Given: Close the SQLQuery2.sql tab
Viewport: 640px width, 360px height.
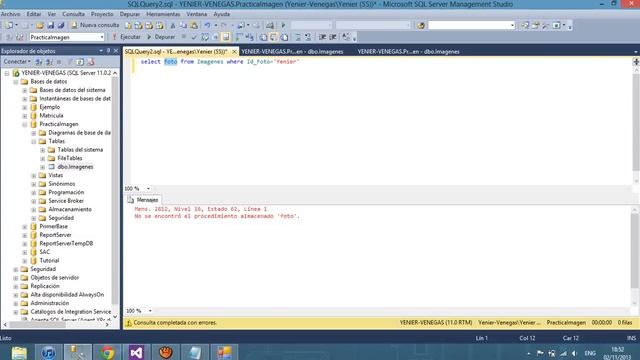Looking at the screenshot, I should [234, 52].
